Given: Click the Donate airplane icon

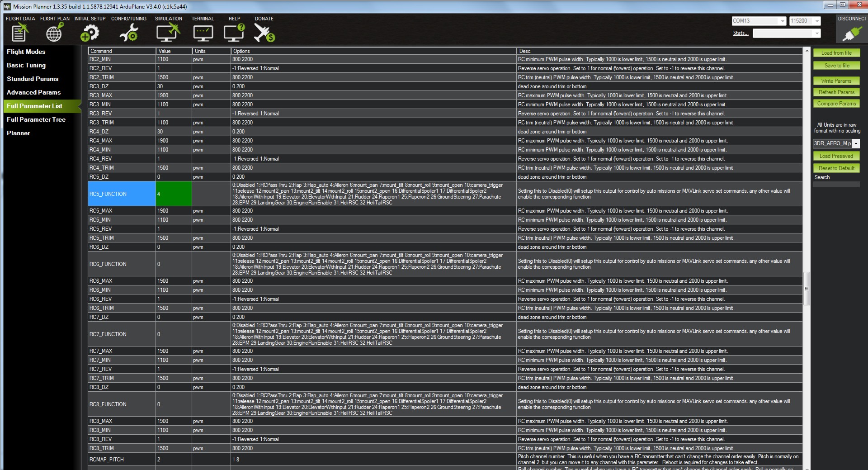Looking at the screenshot, I should point(264,32).
